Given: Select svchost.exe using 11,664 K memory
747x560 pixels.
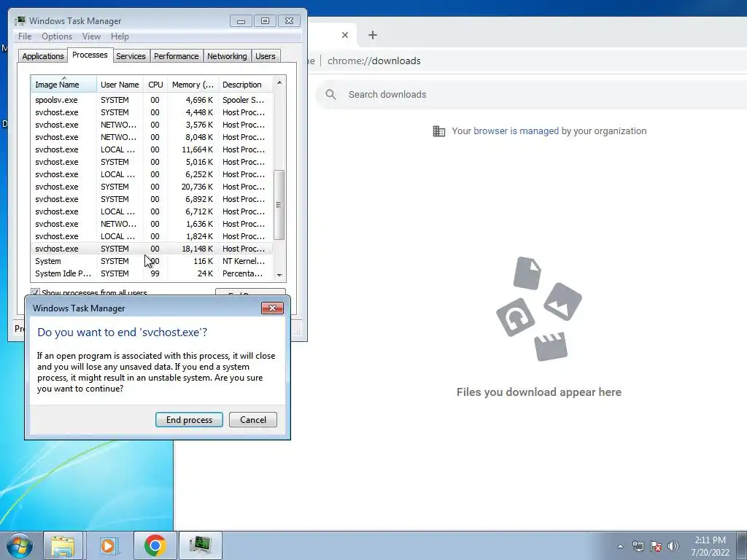Looking at the screenshot, I should 152,149.
